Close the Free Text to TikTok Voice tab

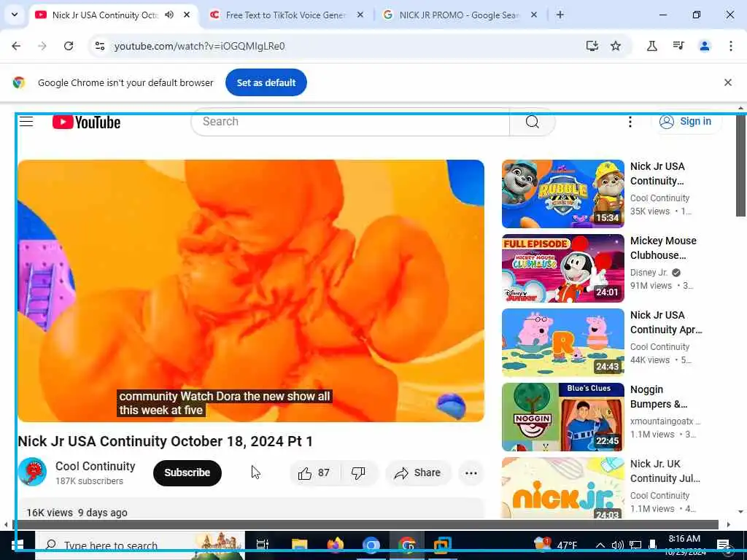(x=360, y=15)
